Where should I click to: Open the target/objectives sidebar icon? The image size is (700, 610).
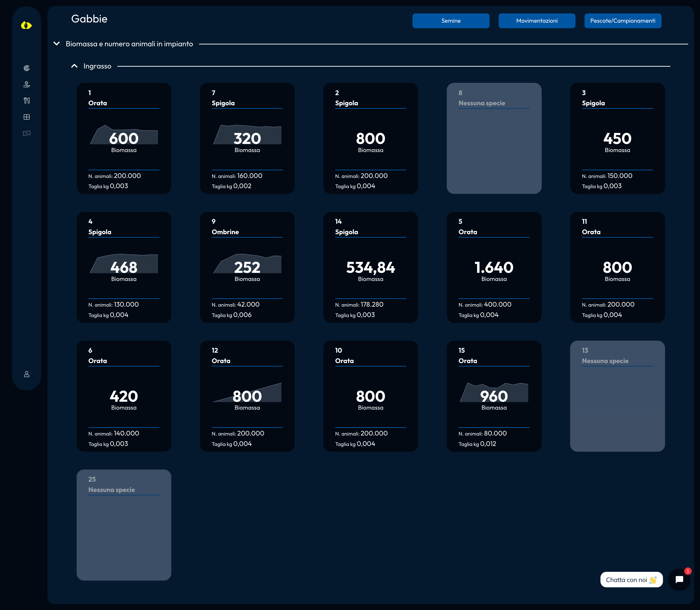(27, 68)
